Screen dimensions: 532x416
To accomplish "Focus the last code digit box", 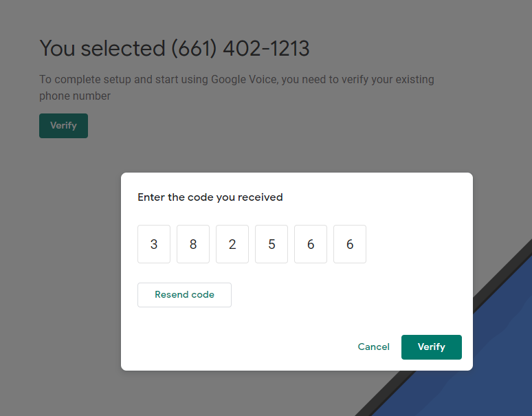I will tap(350, 244).
